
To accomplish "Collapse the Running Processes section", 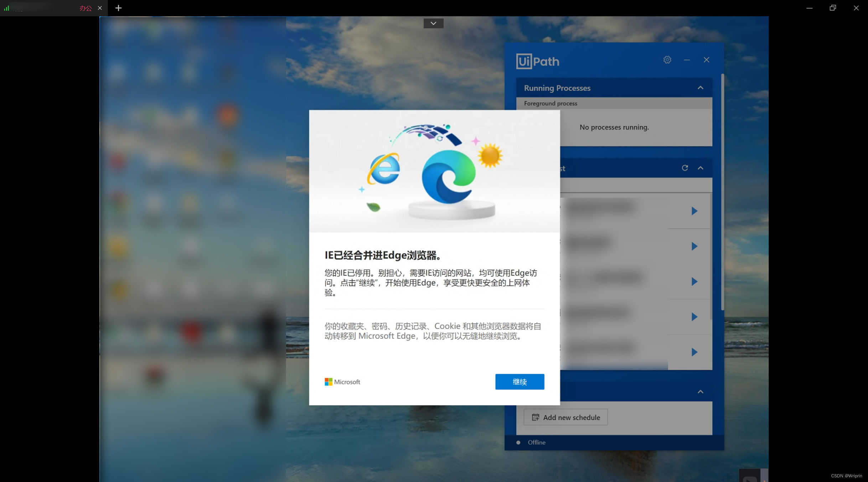I will (x=700, y=88).
